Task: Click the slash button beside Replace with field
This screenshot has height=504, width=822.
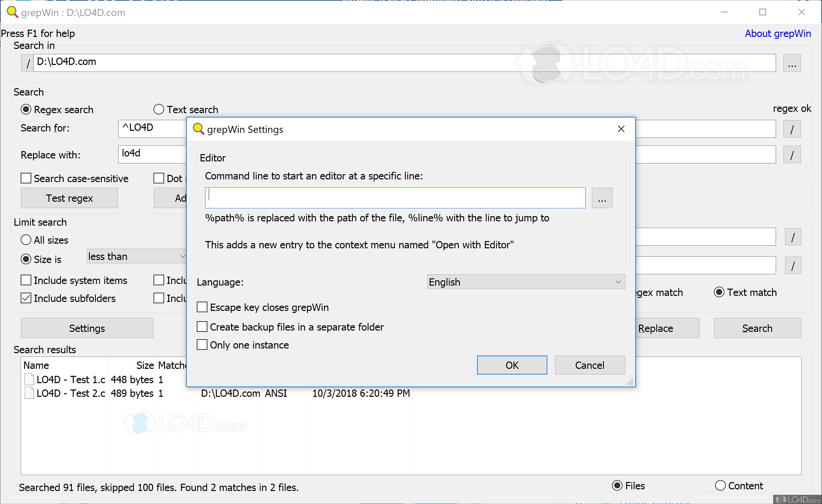Action: click(792, 155)
